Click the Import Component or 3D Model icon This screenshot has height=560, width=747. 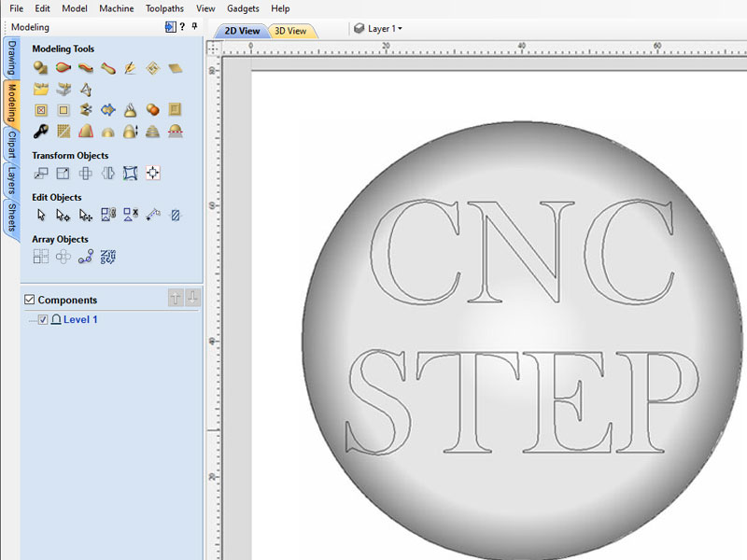pos(41,90)
